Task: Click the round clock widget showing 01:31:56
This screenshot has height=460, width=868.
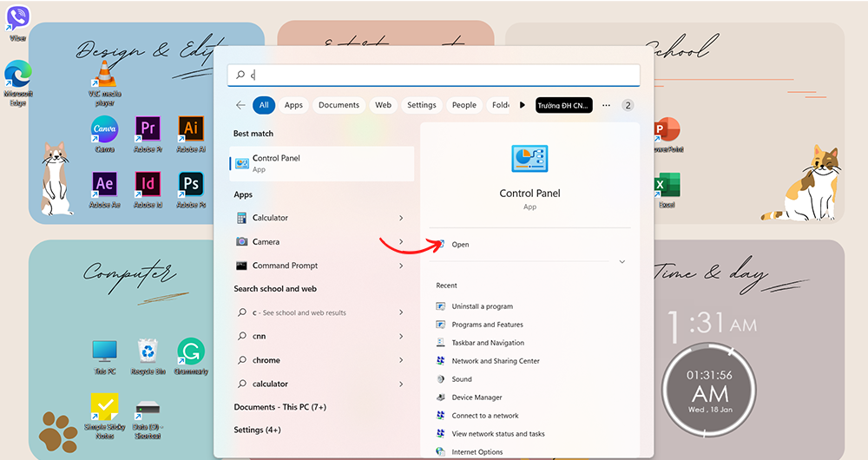Action: coord(710,391)
